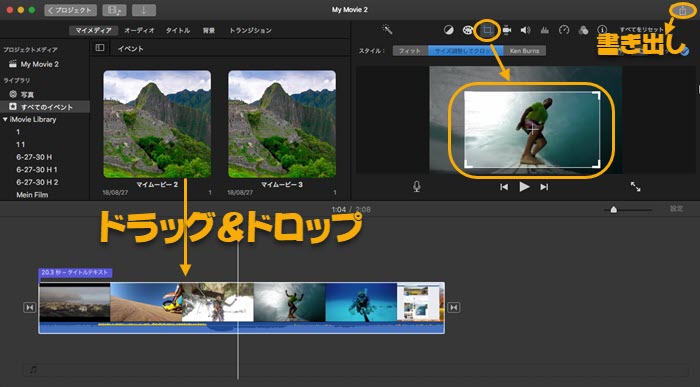Click the ライブラリ section heading
700x387 pixels.
point(17,80)
